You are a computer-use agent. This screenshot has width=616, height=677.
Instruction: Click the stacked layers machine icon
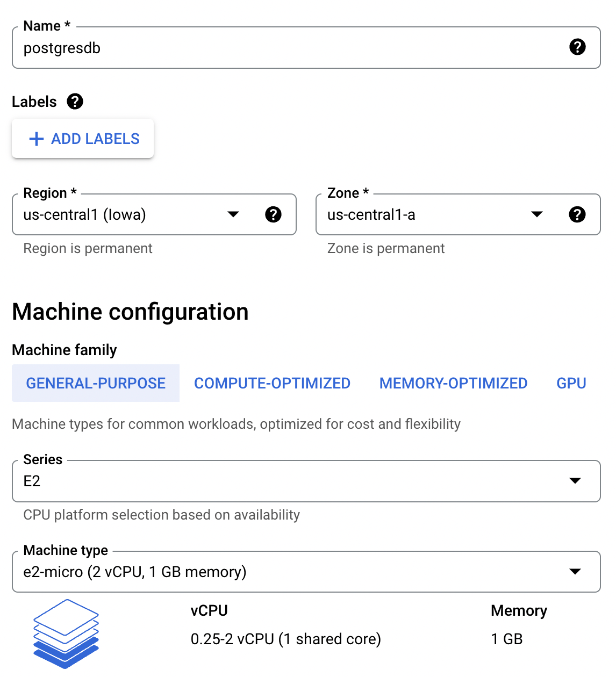point(66,634)
